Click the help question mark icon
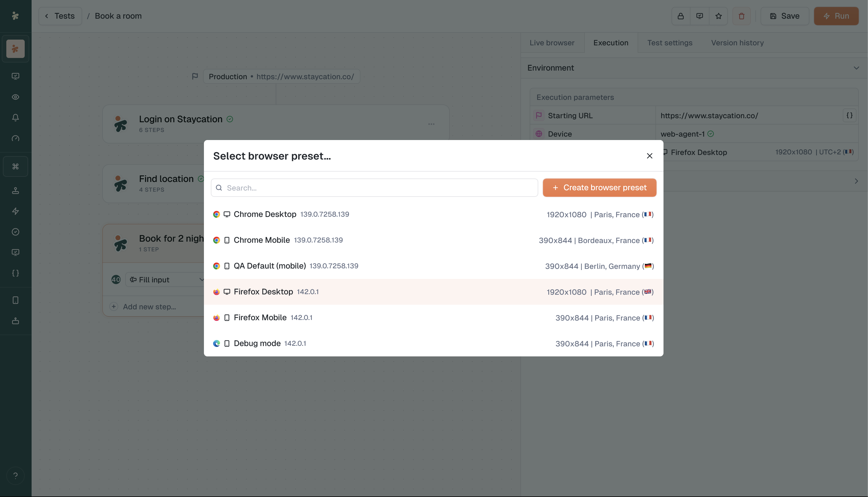The height and width of the screenshot is (497, 868). pyautogui.click(x=16, y=475)
